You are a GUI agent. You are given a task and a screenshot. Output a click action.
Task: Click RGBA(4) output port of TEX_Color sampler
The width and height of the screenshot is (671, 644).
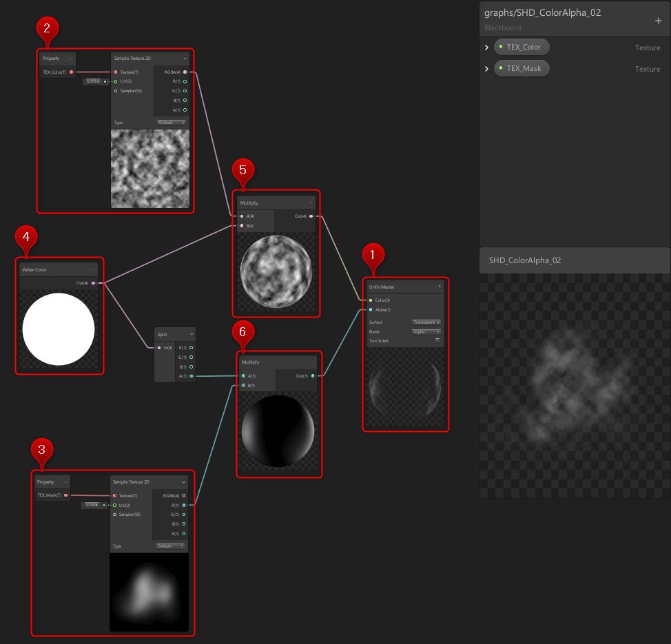185,72
